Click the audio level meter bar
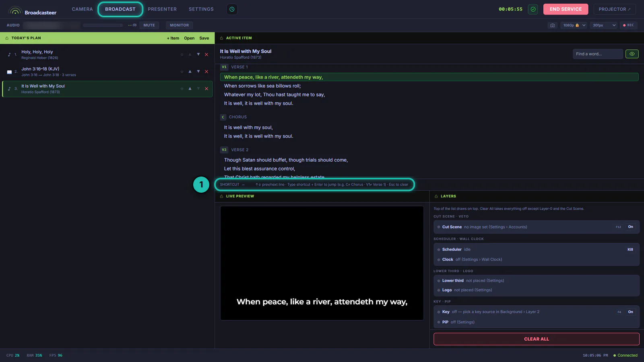The image size is (644, 362). pyautogui.click(x=103, y=25)
